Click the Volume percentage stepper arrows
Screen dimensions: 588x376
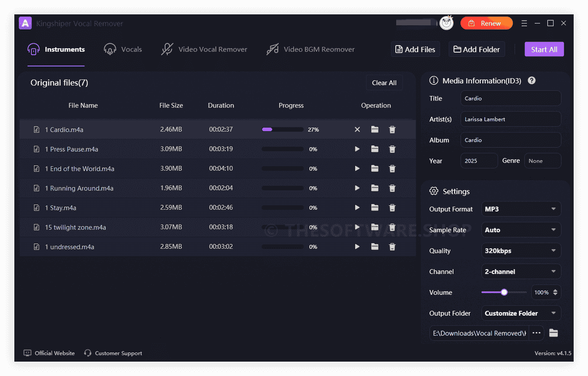[555, 292]
